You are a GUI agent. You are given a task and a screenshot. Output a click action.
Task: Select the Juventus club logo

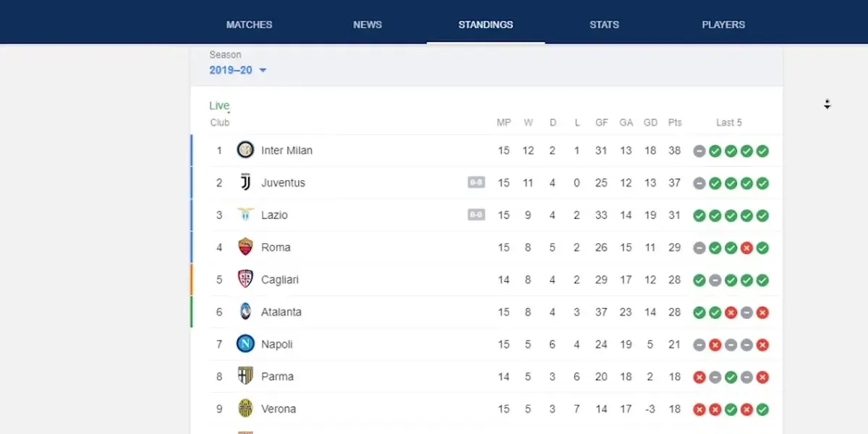click(x=245, y=182)
